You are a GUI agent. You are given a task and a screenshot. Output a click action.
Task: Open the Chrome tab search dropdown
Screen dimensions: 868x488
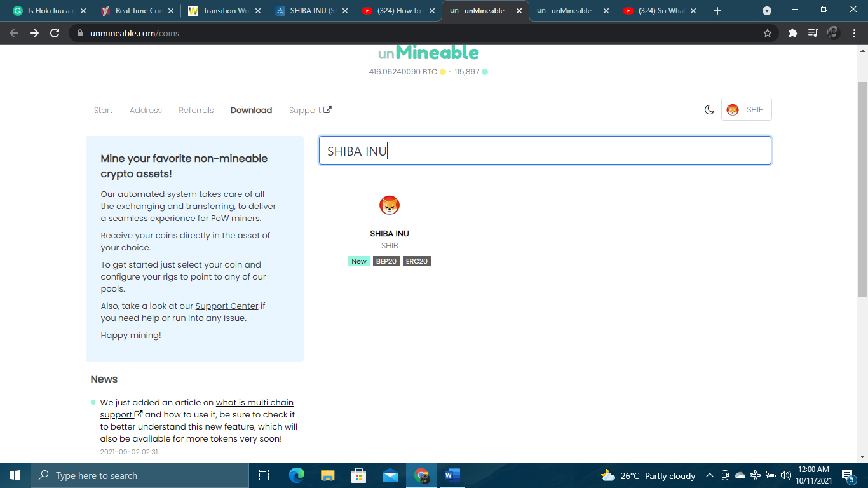767,11
